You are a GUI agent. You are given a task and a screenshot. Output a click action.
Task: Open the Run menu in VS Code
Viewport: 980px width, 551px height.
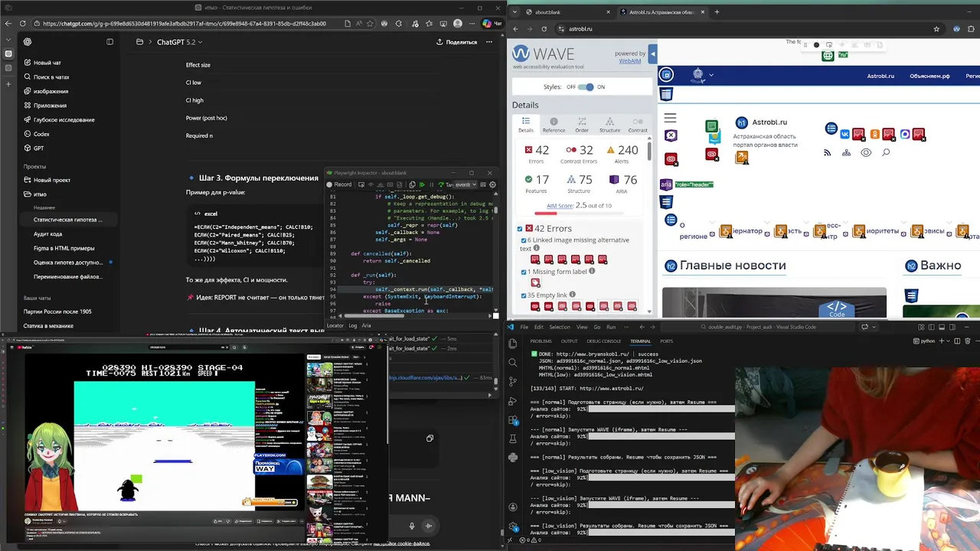point(611,327)
